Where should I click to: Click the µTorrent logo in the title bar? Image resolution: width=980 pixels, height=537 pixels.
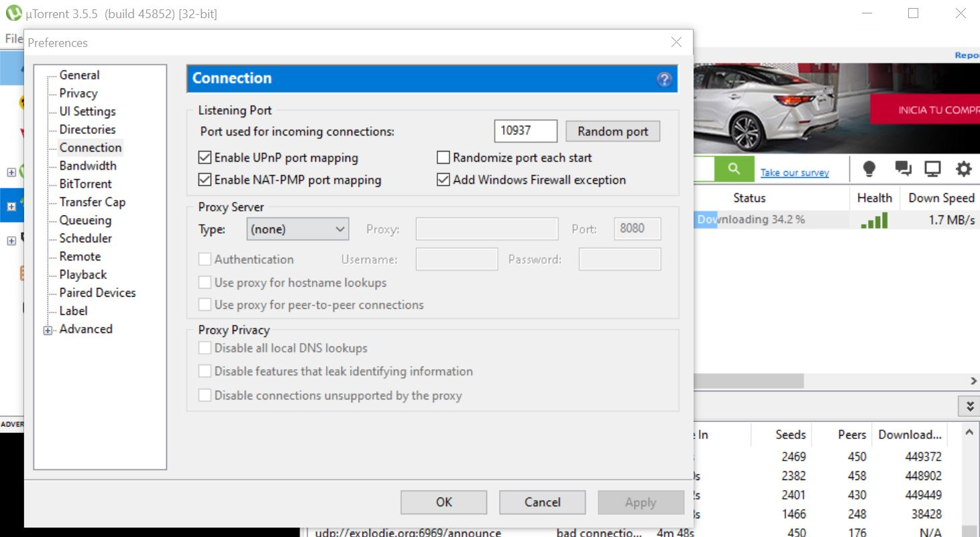[x=13, y=13]
